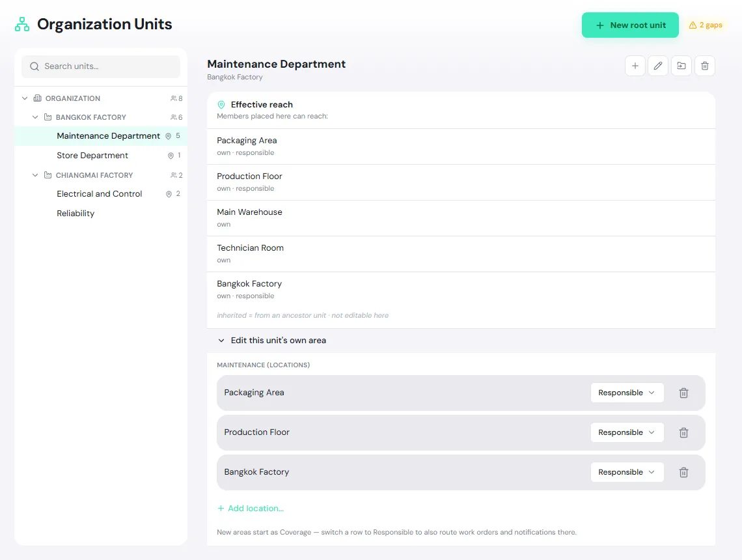Screen dimensions: 742x560
Task: Select Electrical and Control in the tree
Action: click(x=101, y=194)
